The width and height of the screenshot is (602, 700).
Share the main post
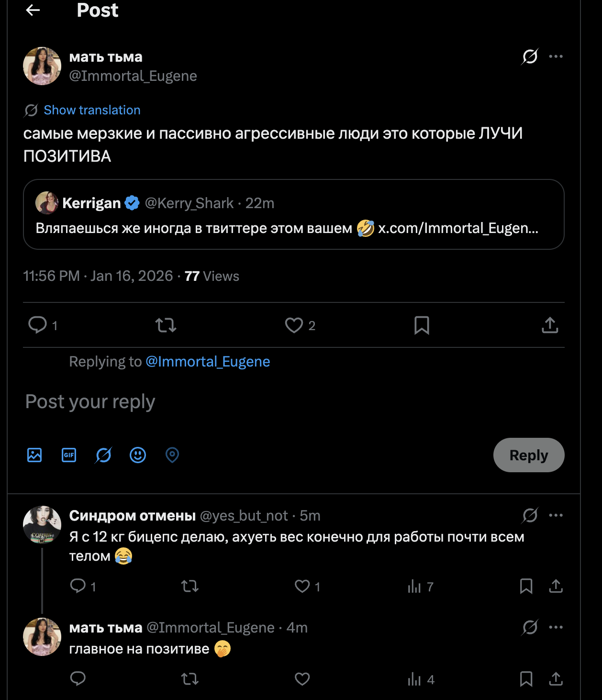click(x=550, y=325)
